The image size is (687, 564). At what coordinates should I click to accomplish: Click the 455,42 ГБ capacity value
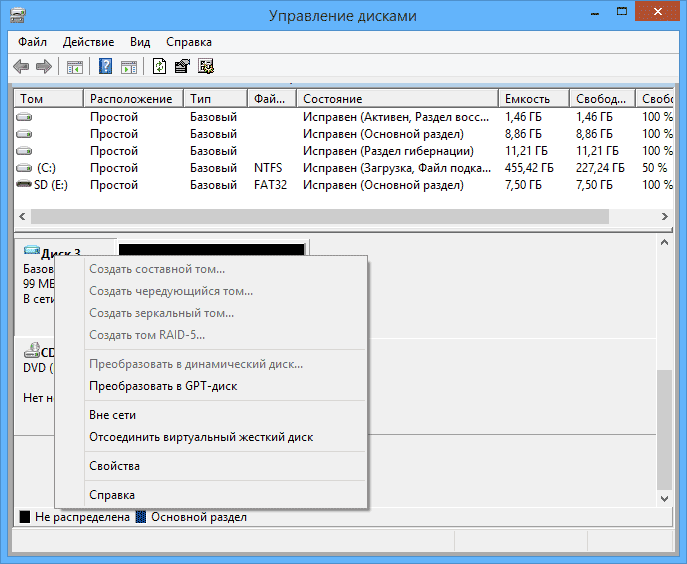tap(529, 168)
